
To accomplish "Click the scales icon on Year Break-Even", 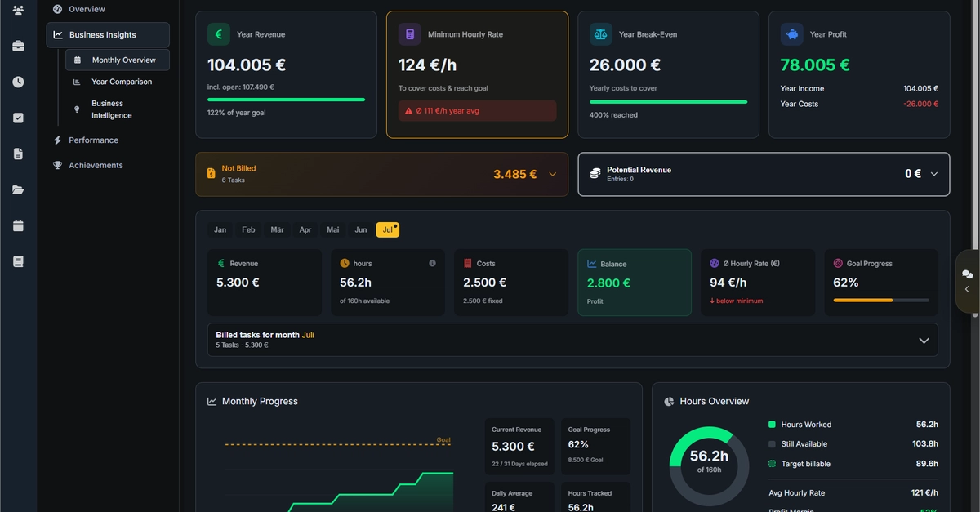I will [x=601, y=34].
